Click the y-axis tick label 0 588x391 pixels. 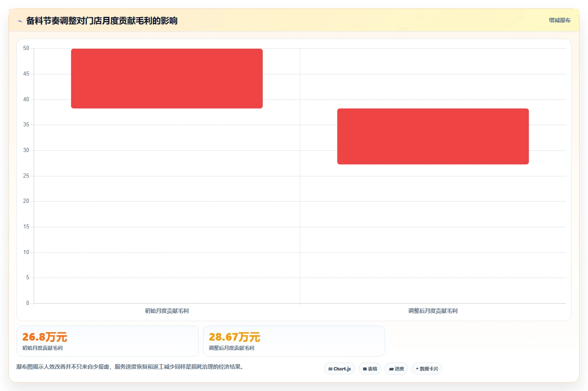(28, 303)
